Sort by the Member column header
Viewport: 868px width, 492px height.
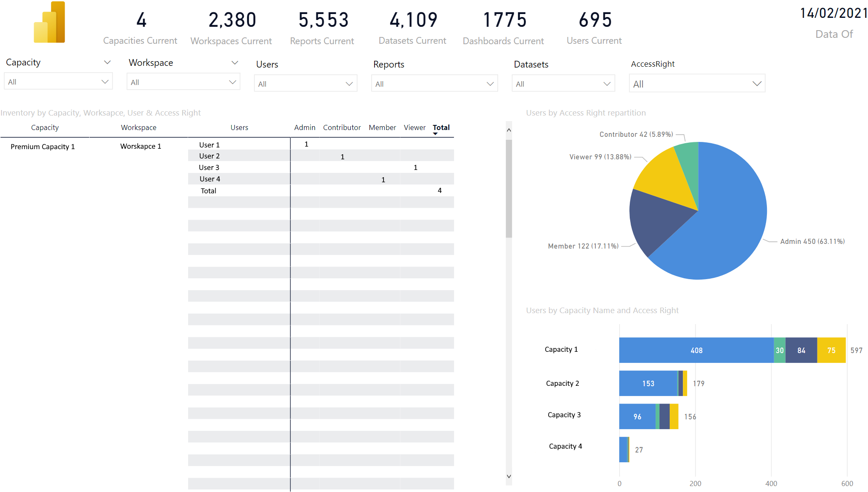point(382,127)
